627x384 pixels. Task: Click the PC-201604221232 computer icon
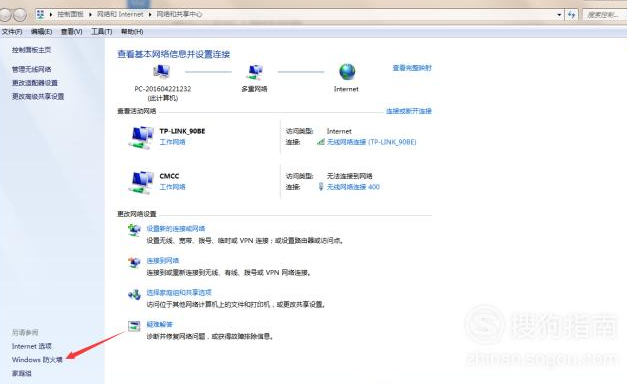click(162, 72)
